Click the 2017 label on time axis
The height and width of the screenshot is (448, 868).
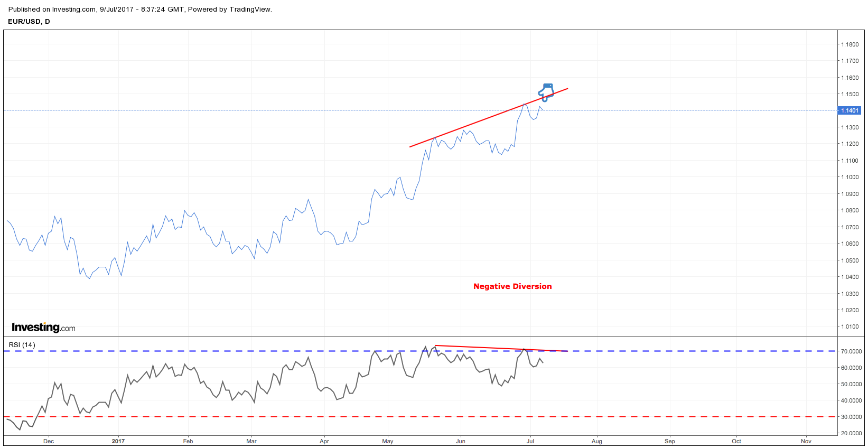click(118, 441)
